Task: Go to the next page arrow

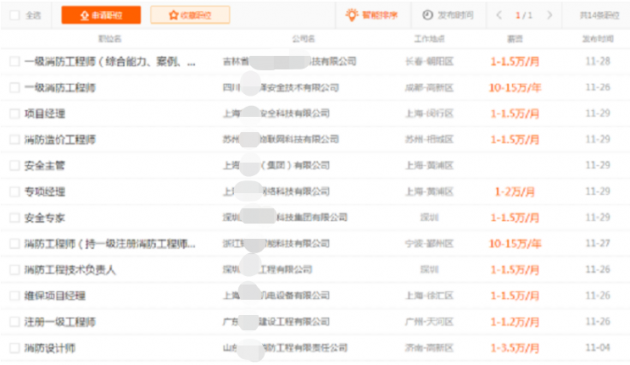Action: (550, 15)
